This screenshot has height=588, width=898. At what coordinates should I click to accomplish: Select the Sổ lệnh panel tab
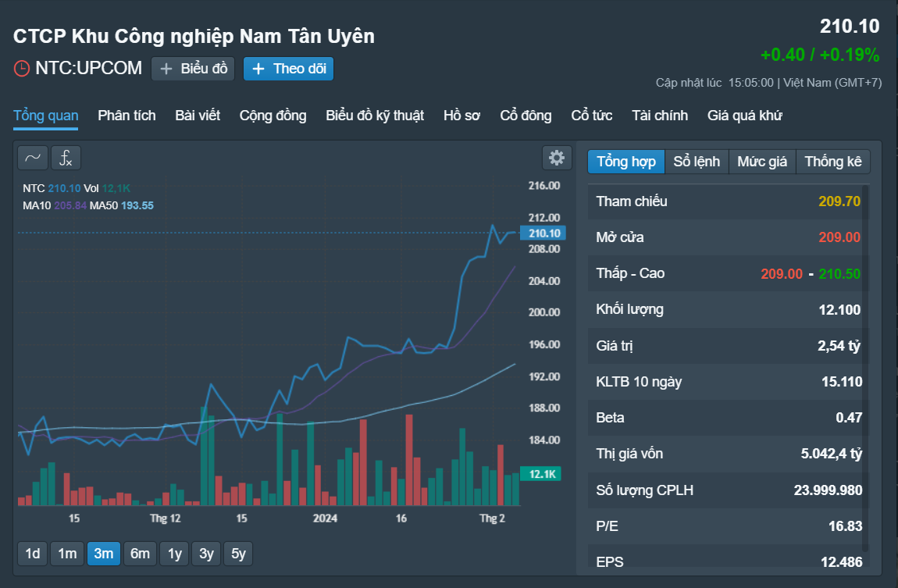(x=697, y=162)
